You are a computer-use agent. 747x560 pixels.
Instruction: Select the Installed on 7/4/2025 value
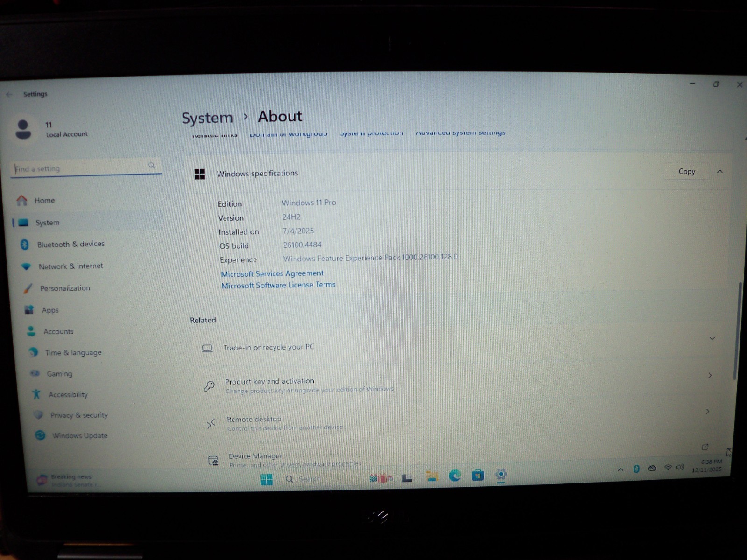(298, 231)
